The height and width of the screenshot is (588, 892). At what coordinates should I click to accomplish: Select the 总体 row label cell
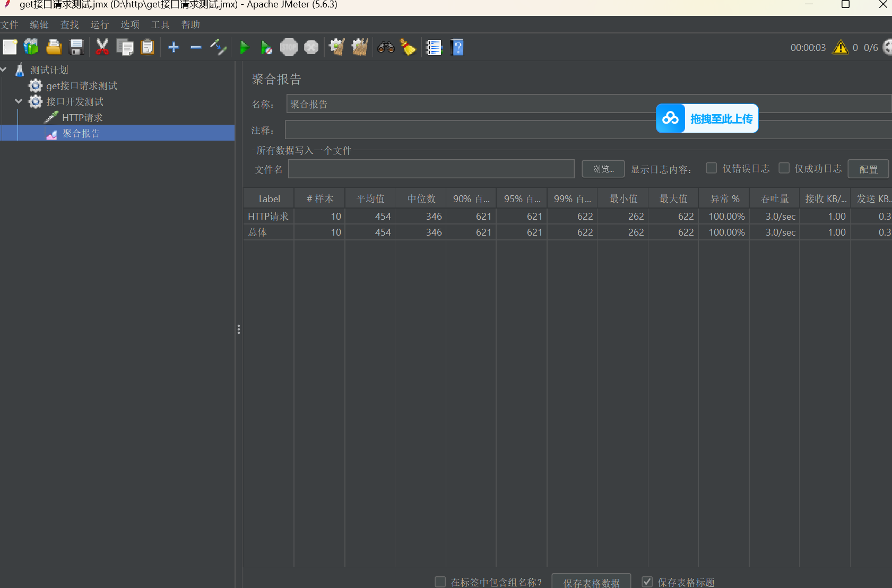[x=269, y=232]
